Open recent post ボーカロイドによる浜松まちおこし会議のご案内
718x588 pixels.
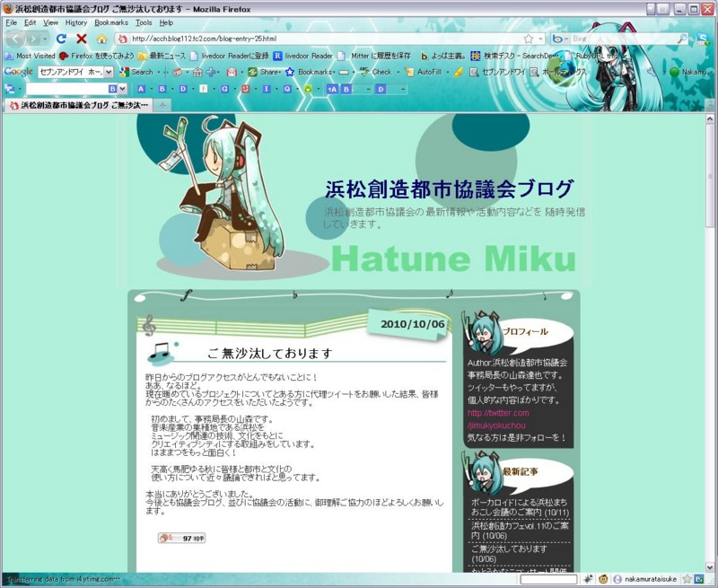(521, 507)
